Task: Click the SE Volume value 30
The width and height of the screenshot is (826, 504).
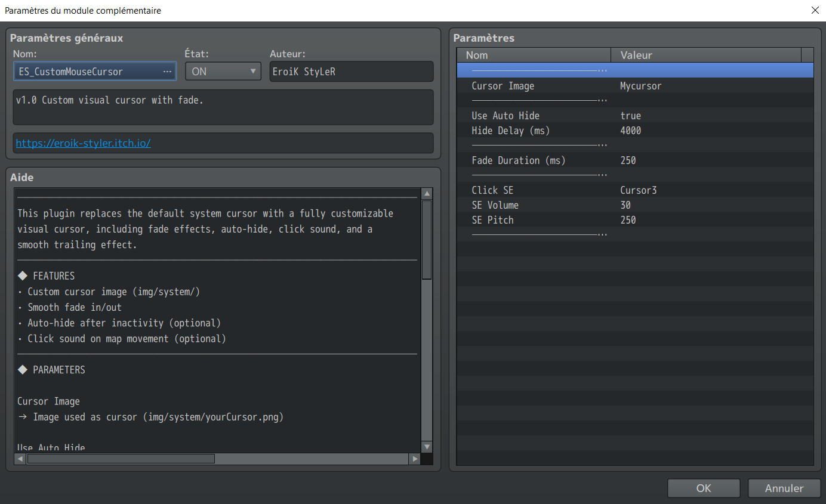Action: coord(625,205)
